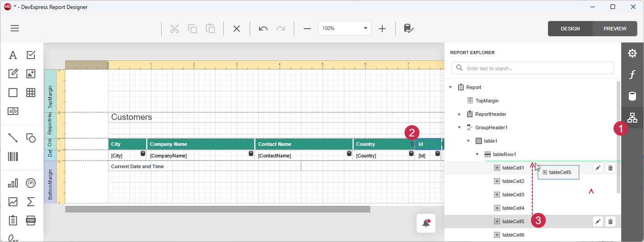Viewport: 644px width, 242px height.
Task: Select the Rich Text tool in toolbox
Action: tap(13, 74)
